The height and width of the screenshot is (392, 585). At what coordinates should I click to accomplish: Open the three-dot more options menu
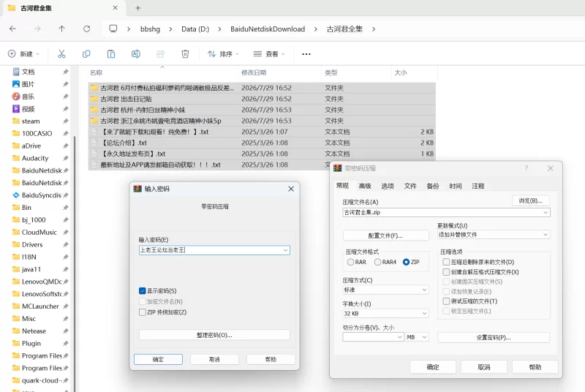306,54
